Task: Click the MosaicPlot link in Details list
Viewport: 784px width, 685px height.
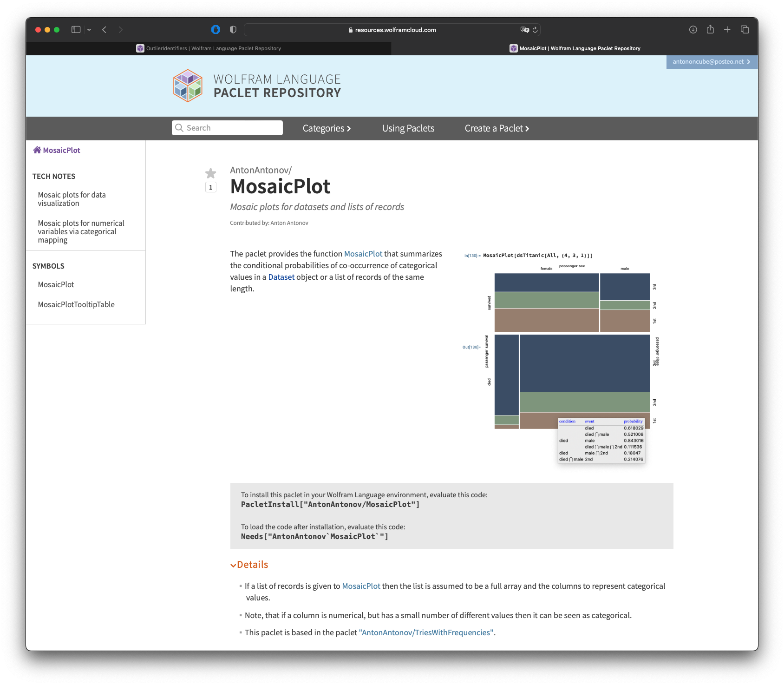Action: tap(361, 586)
